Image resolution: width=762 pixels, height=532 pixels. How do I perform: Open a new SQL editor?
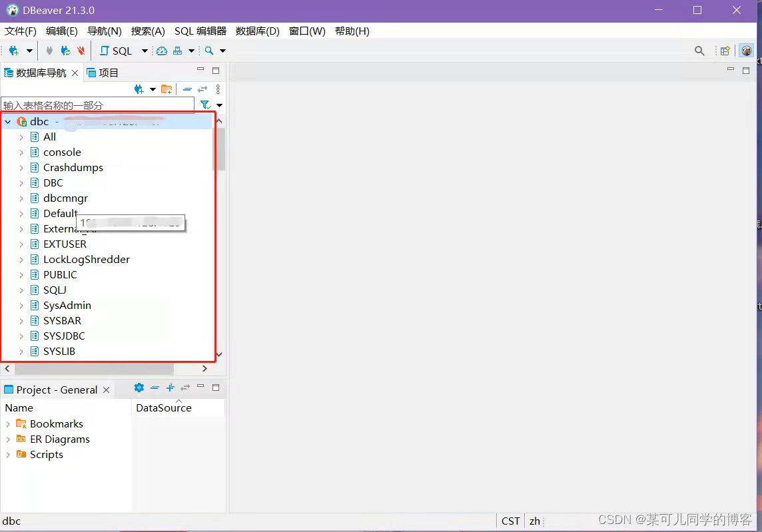coord(119,50)
